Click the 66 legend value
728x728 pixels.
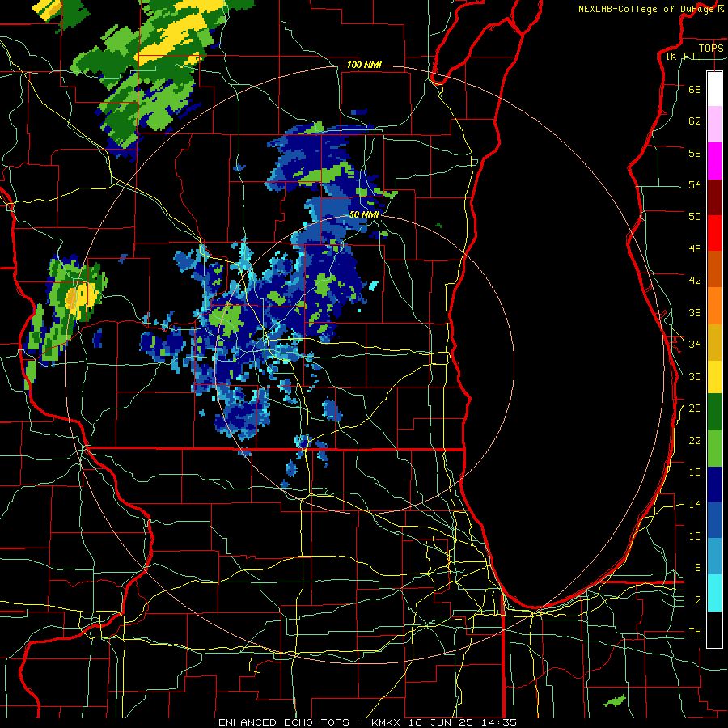click(695, 89)
